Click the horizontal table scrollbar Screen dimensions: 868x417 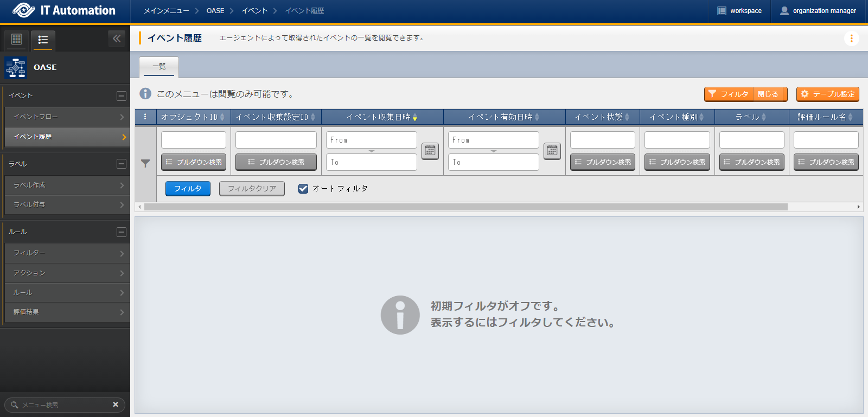pyautogui.click(x=465, y=207)
